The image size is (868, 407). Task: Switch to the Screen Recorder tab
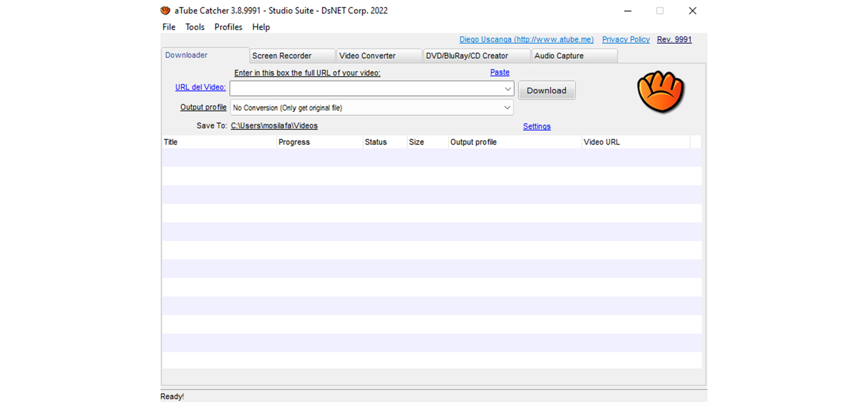(292, 56)
